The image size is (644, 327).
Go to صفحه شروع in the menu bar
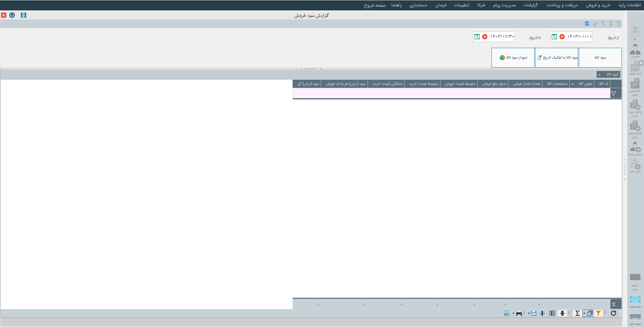375,5
